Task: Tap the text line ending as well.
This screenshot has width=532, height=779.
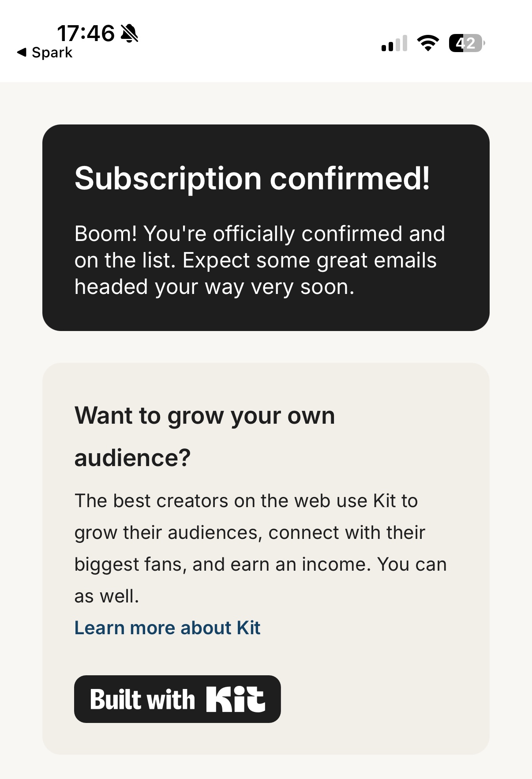Action: (x=107, y=596)
